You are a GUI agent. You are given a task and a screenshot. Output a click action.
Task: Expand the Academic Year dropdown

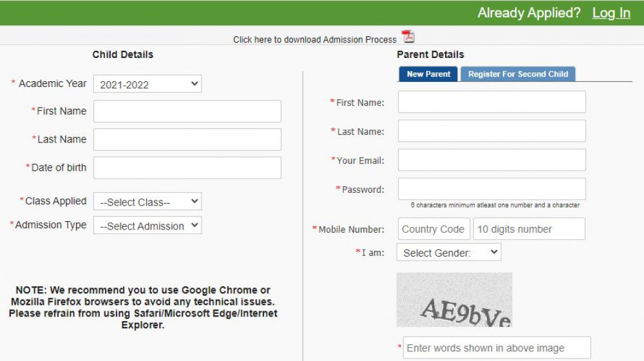(147, 84)
